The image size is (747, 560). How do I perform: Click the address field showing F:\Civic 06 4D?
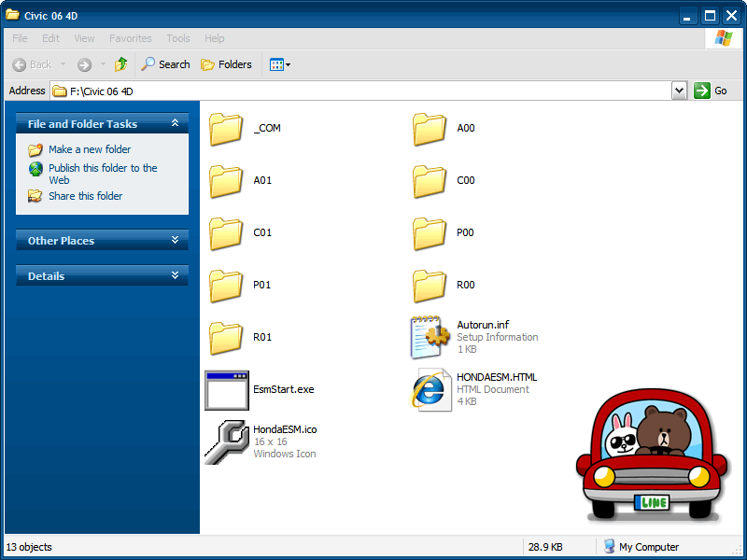(360, 91)
